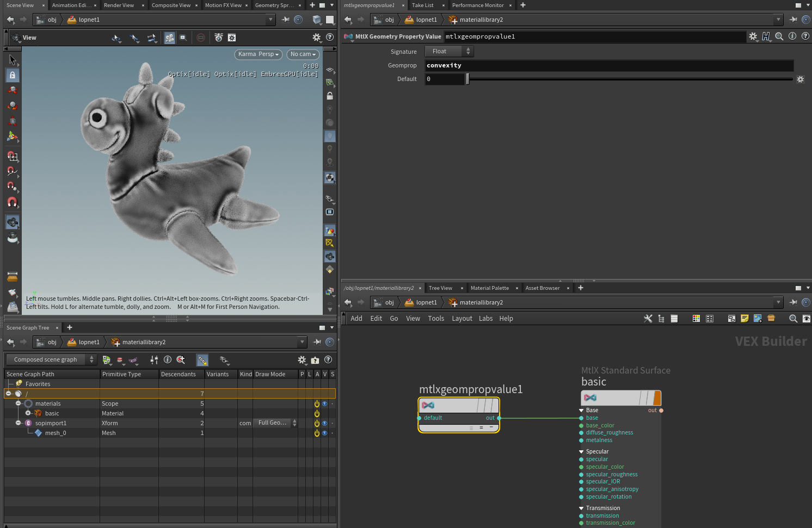Open the Tools menu in network editor

tap(436, 319)
